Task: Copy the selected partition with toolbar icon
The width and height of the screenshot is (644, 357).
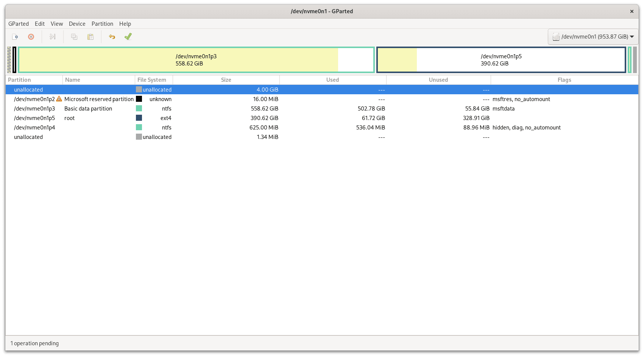Action: click(x=74, y=36)
